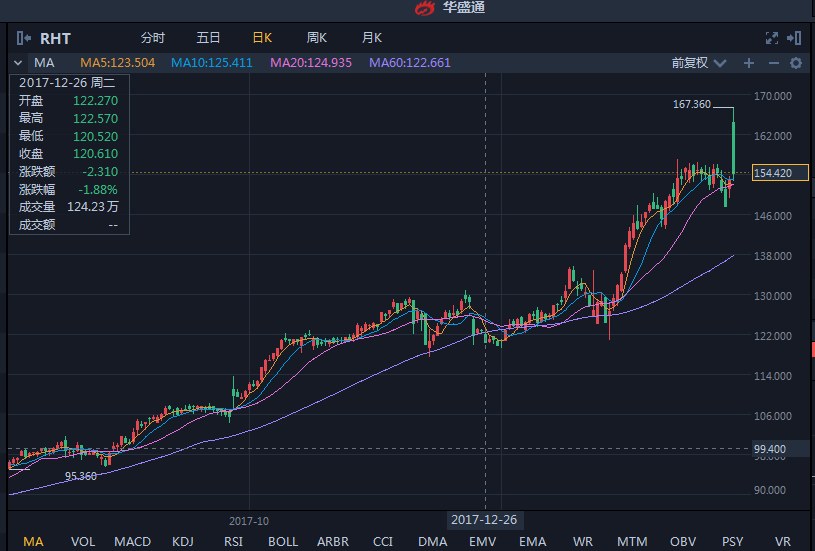Click the left panel collapse icon beside RHT
This screenshot has width=815, height=551.
[23, 38]
